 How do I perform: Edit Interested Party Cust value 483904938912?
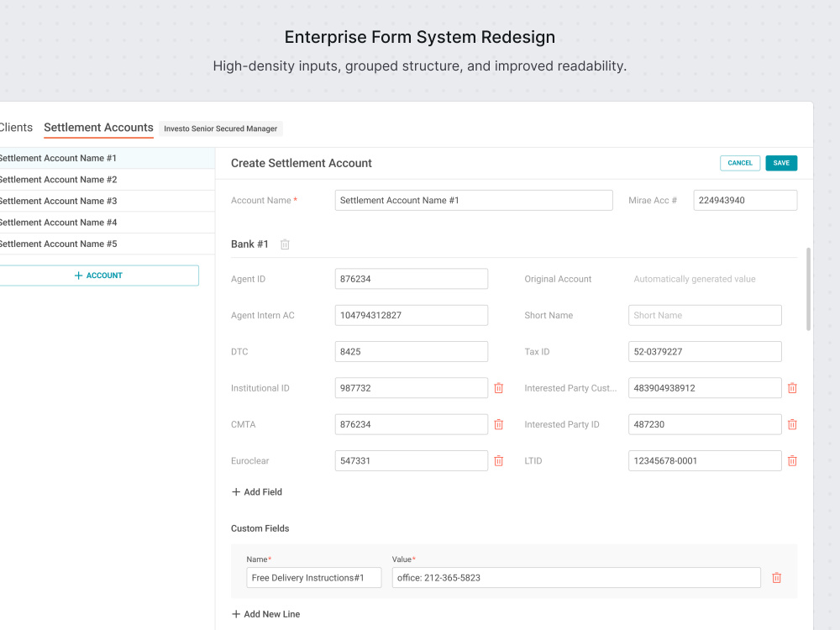705,388
